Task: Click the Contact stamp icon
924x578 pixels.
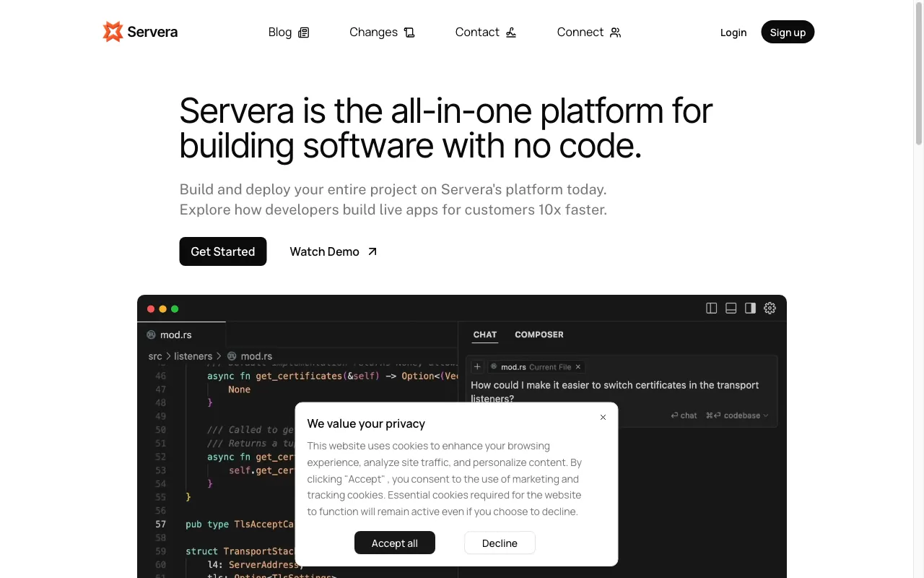Action: [511, 33]
